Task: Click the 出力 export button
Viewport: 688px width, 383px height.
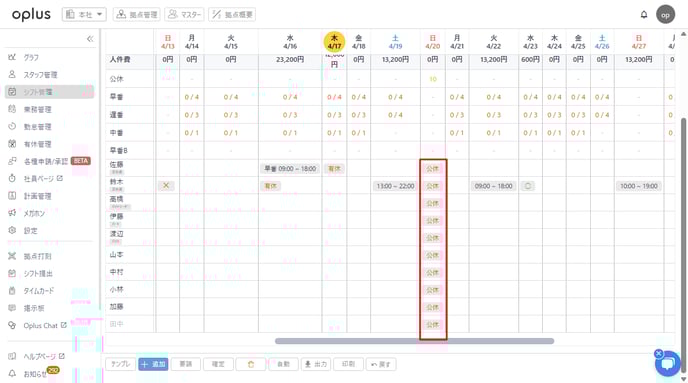Action: point(316,364)
